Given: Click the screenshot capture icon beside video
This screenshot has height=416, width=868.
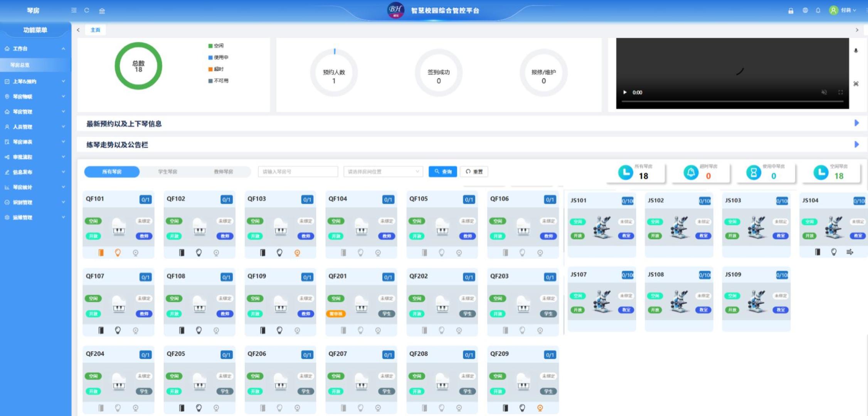Looking at the screenshot, I should pos(856,84).
